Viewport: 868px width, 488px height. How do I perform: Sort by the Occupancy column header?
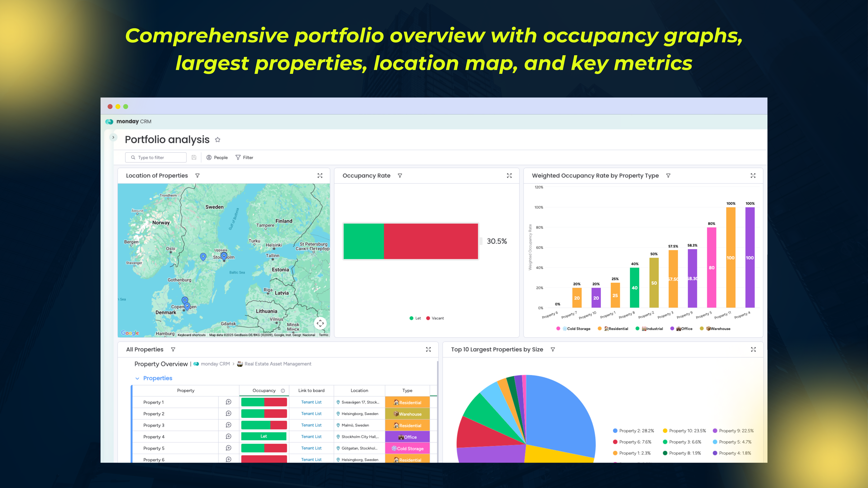click(x=264, y=390)
